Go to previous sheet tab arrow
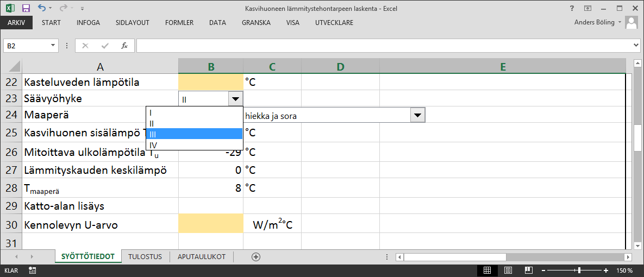 click(x=17, y=257)
